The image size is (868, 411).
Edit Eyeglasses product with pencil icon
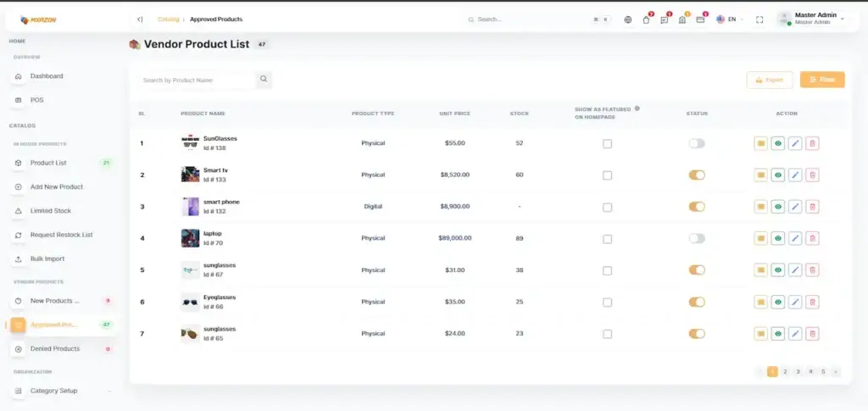tap(795, 302)
